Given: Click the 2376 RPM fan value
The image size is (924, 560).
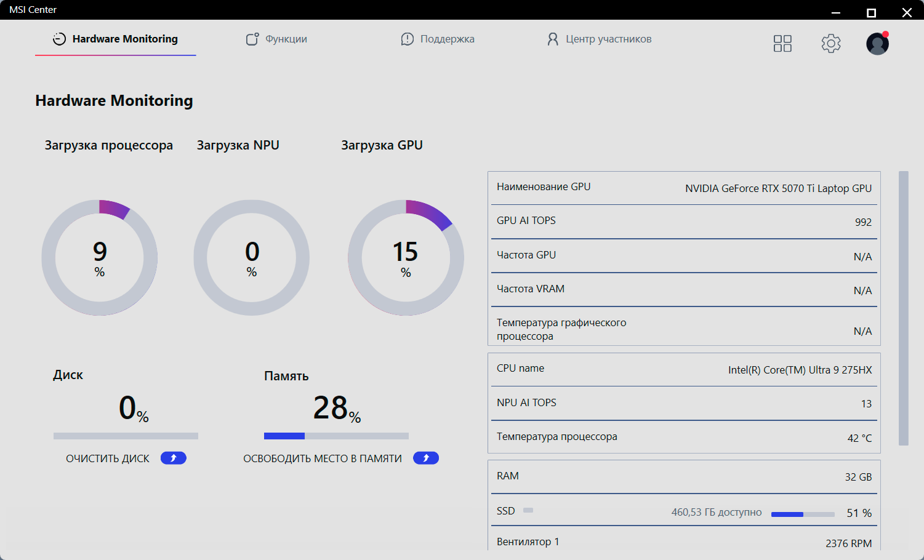Looking at the screenshot, I should (848, 543).
